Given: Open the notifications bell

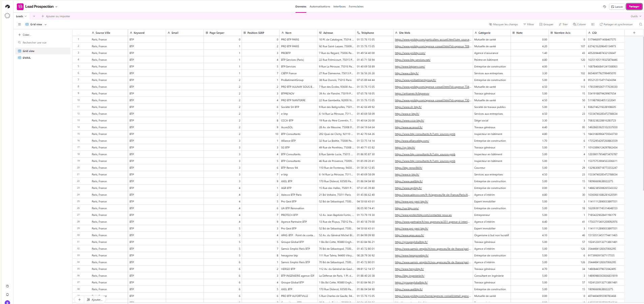Looking at the screenshot, I should (x=7, y=295).
